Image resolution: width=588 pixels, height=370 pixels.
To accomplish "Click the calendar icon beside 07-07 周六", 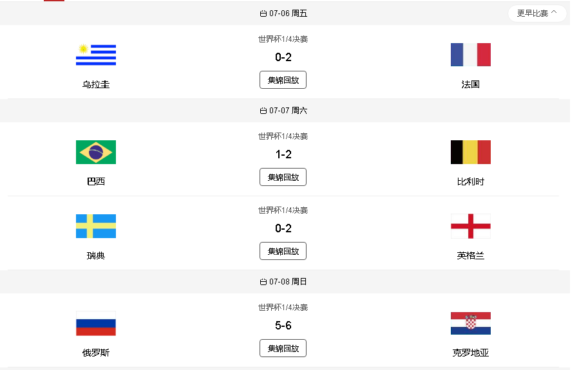I will pyautogui.click(x=263, y=111).
